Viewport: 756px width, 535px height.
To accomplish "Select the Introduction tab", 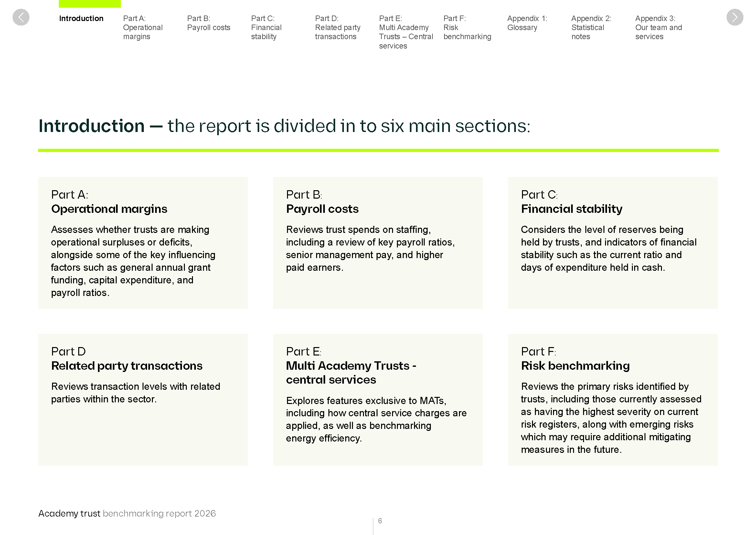I will [81, 18].
